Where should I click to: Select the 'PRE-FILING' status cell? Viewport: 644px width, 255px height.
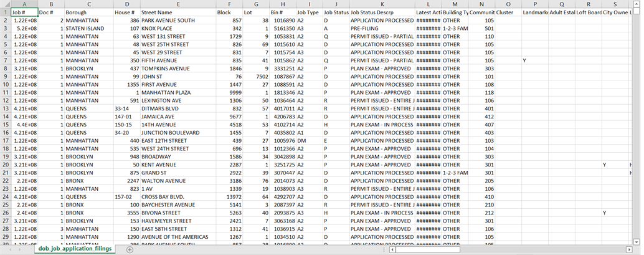click(x=382, y=29)
